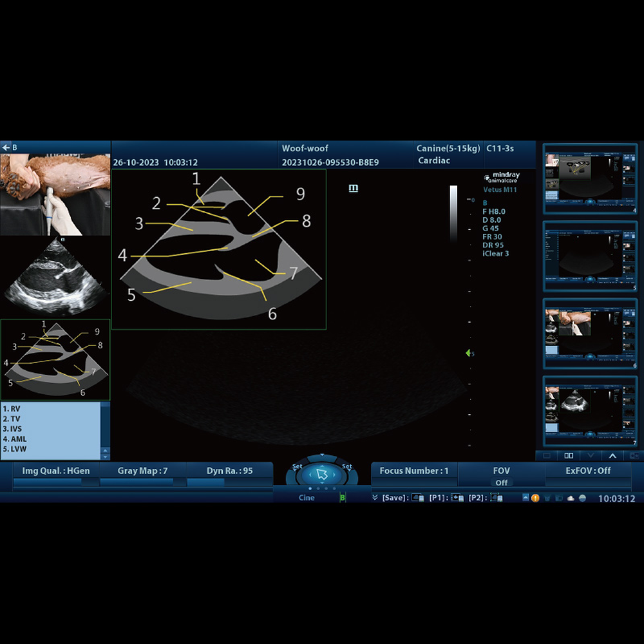Open the probe placement photo thumbnail
The width and height of the screenshot is (644, 644).
pyautogui.click(x=55, y=194)
